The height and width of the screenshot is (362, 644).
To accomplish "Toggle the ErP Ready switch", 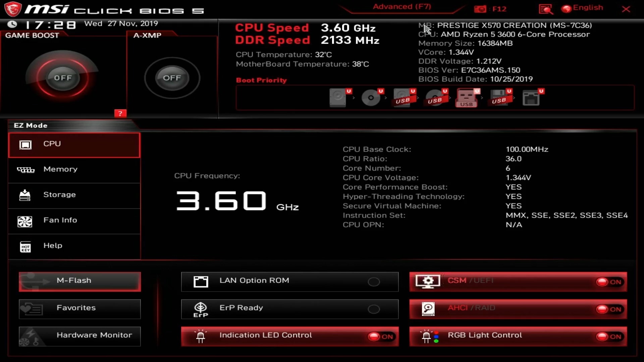I will click(373, 309).
